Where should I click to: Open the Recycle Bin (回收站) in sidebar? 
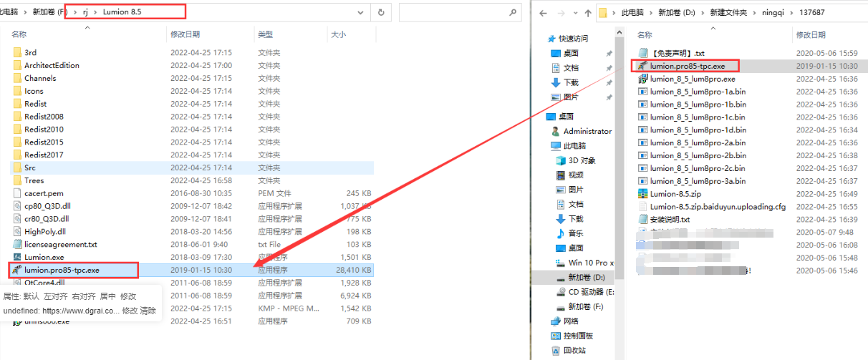pyautogui.click(x=574, y=350)
